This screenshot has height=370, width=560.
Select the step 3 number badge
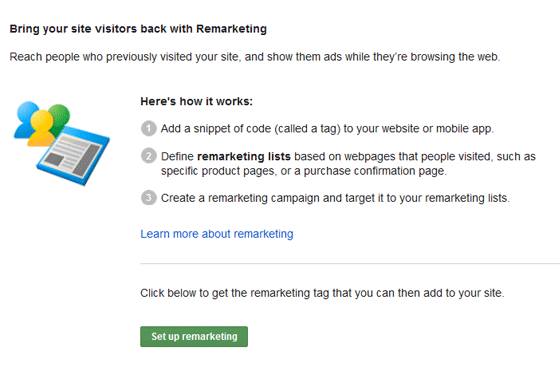pos(149,198)
